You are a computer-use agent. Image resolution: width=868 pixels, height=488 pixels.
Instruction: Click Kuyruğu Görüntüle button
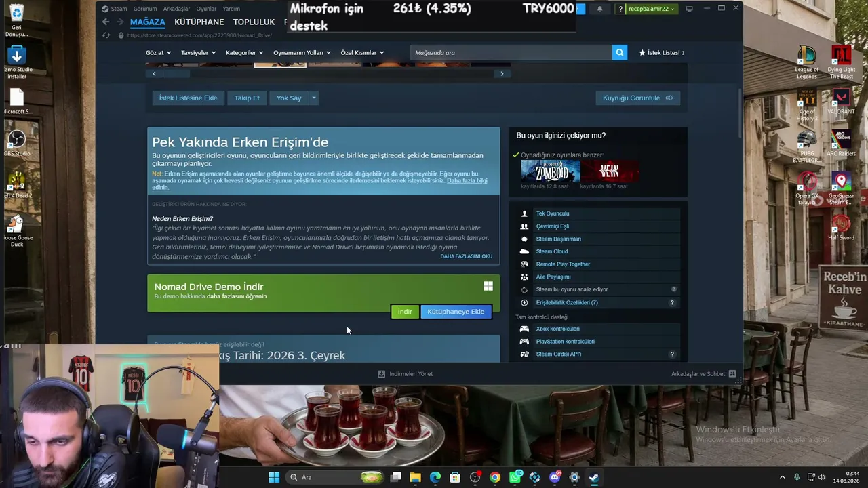pos(637,98)
